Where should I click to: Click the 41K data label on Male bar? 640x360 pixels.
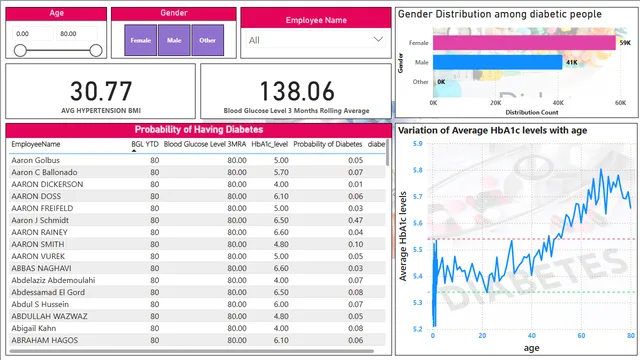click(572, 62)
